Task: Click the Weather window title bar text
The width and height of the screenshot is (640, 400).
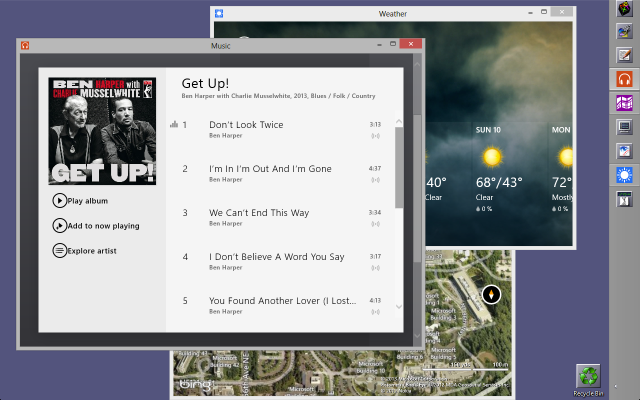Action: tap(393, 14)
